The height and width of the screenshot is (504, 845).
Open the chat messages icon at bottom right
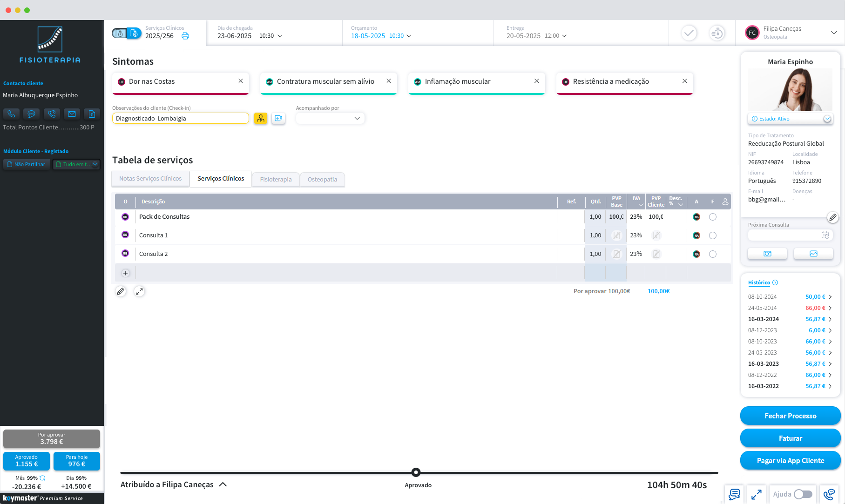[734, 494]
